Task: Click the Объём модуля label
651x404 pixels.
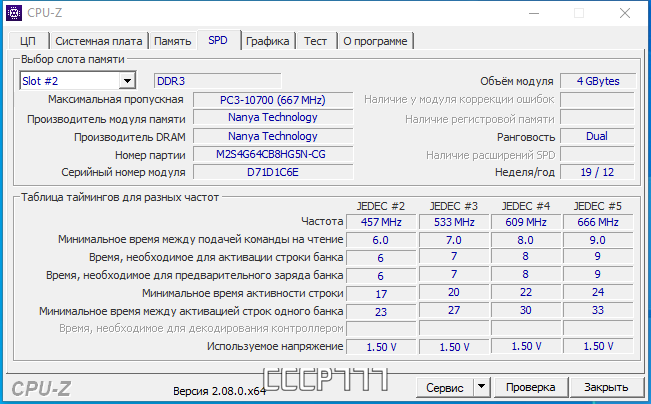Action: 516,81
